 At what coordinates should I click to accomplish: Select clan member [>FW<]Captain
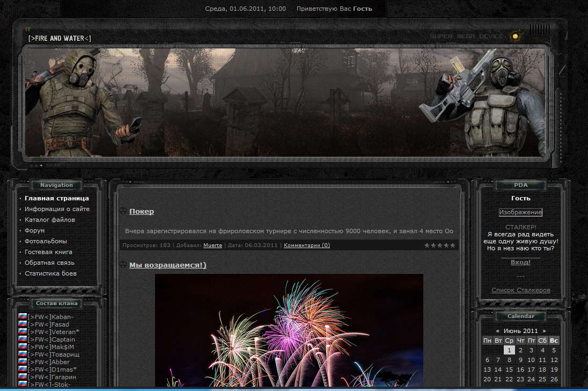point(52,339)
